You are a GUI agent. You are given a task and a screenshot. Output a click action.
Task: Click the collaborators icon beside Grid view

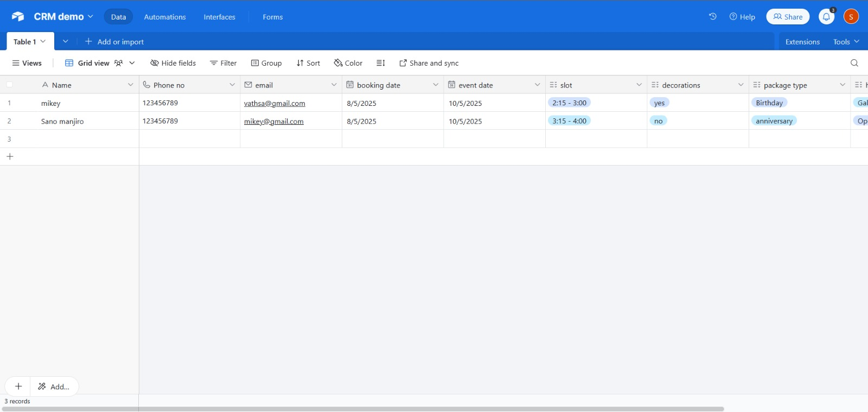pyautogui.click(x=118, y=63)
